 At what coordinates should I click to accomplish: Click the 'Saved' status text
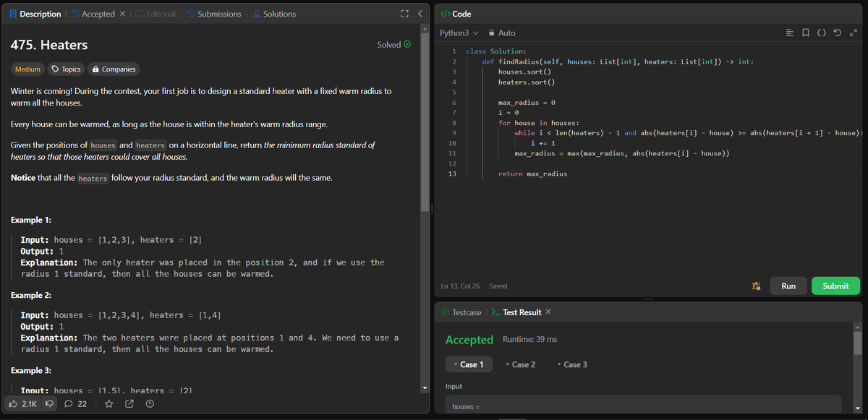point(498,286)
